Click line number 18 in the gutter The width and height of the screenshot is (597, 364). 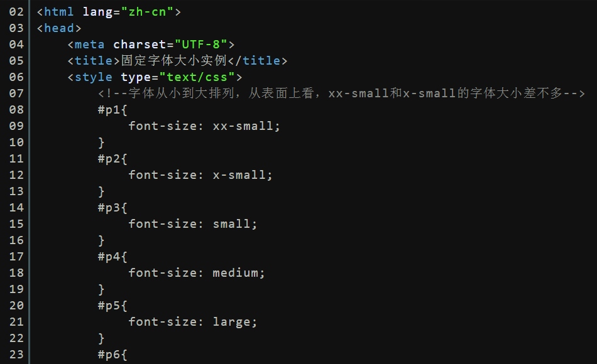click(16, 273)
